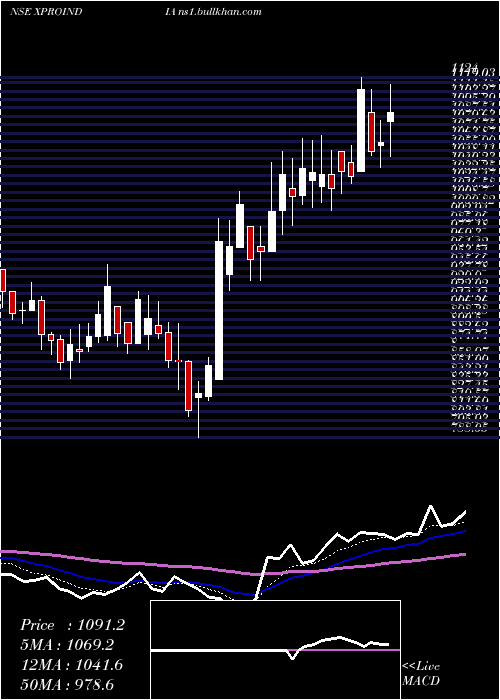Click the "<<Live MACD" label
The image size is (500, 700).
(421, 674)
